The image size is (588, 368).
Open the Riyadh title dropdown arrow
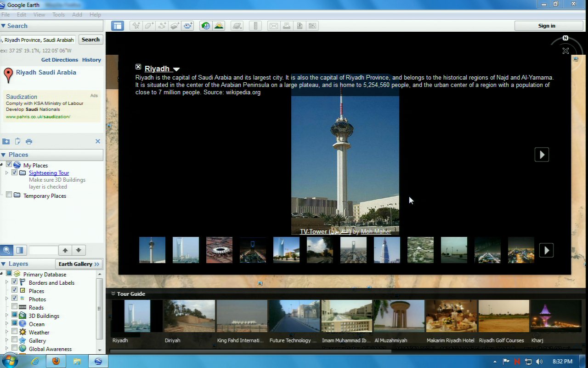click(x=176, y=69)
